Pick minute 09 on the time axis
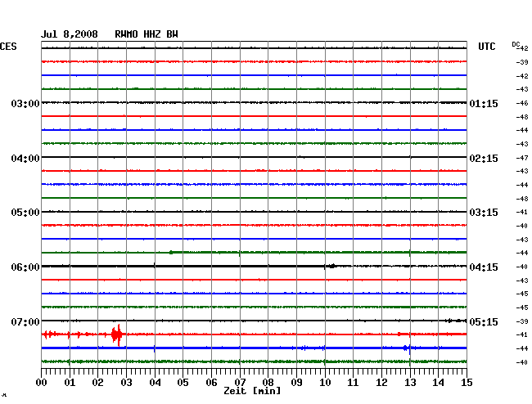Image resolution: width=532 pixels, height=404 pixels. pos(296,383)
